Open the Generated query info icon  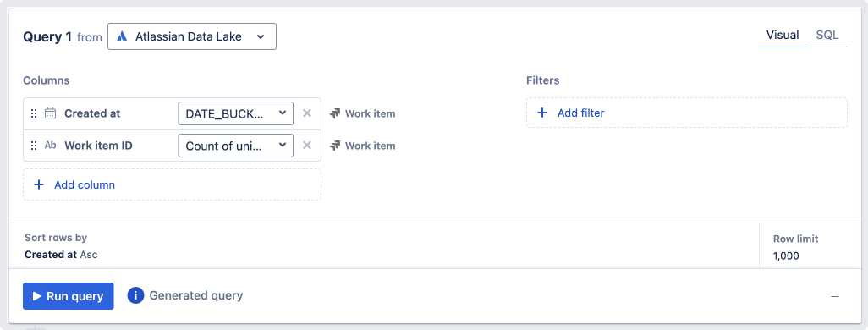pyautogui.click(x=135, y=295)
